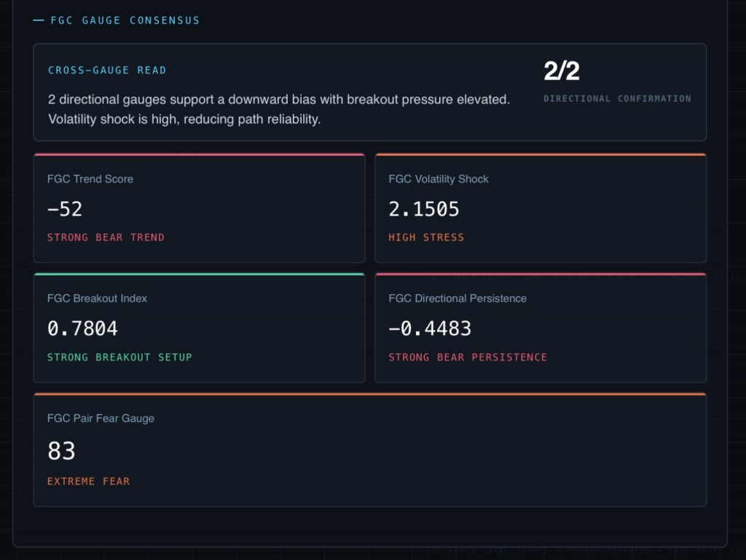The width and height of the screenshot is (746, 560).
Task: Open the FGC Breakout Index card
Action: coord(200,328)
